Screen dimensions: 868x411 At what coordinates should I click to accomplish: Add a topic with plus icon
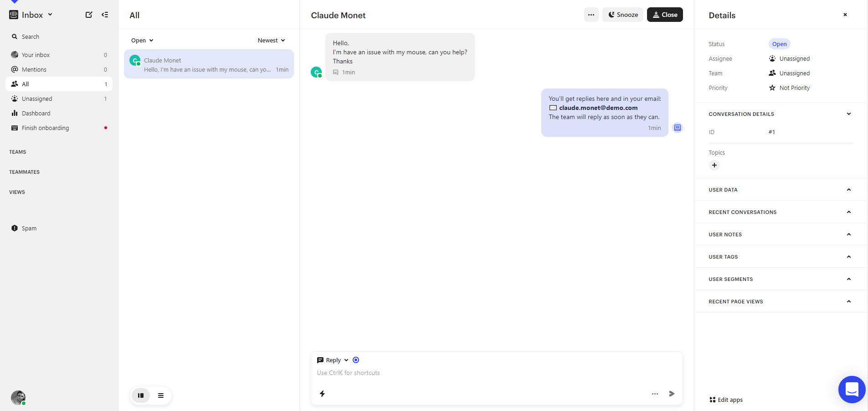[x=714, y=165]
